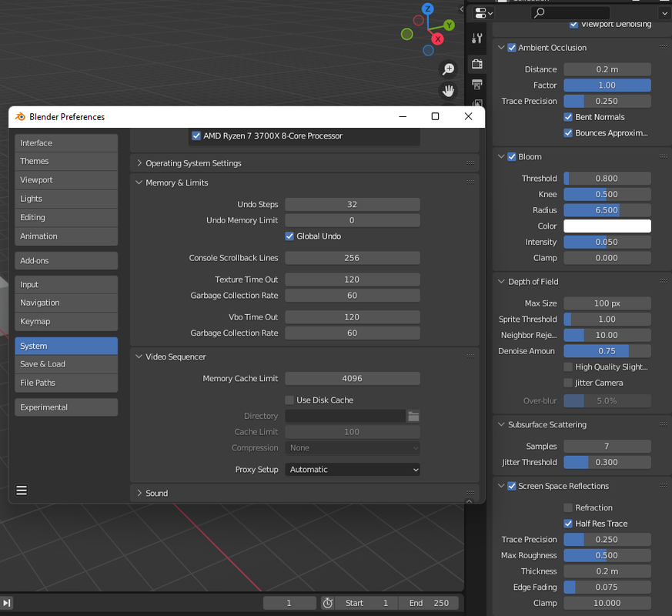Toggle Global Undo checkbox

pyautogui.click(x=289, y=236)
